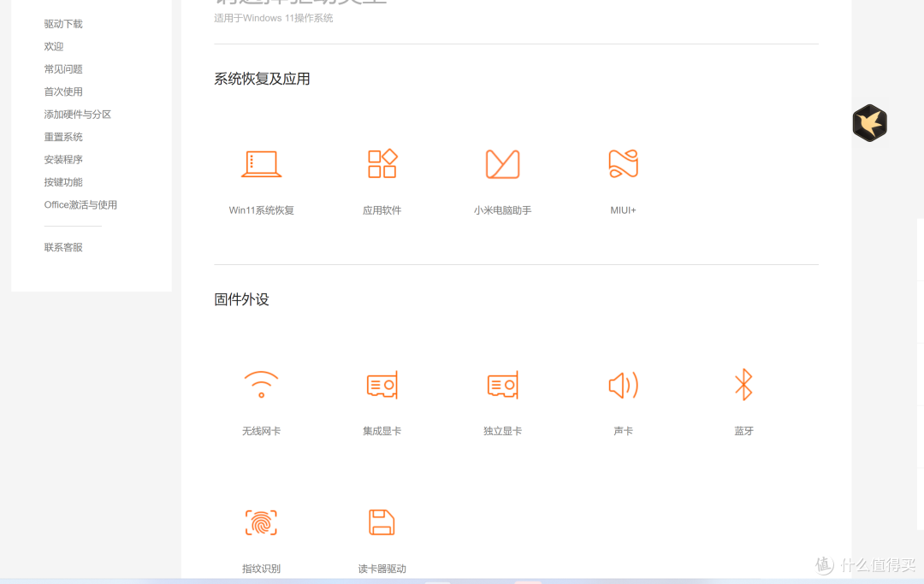Click the 应用软件 text label
Screen dimensions: 924x584
tap(382, 210)
